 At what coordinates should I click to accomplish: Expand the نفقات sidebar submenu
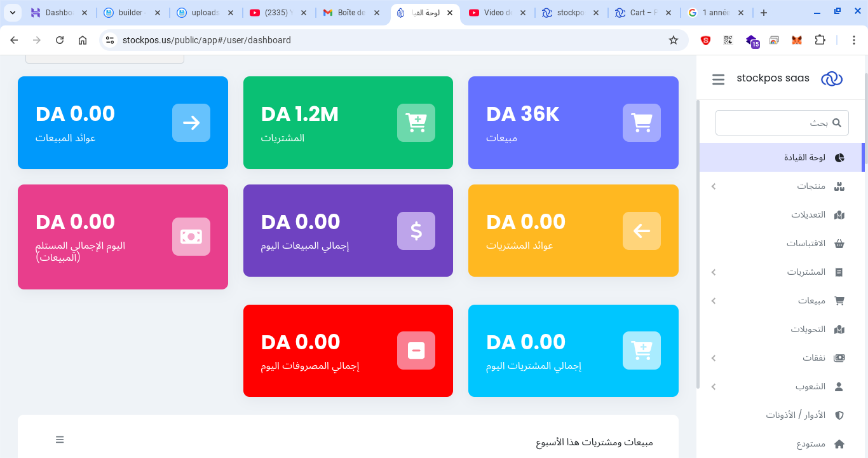[714, 358]
